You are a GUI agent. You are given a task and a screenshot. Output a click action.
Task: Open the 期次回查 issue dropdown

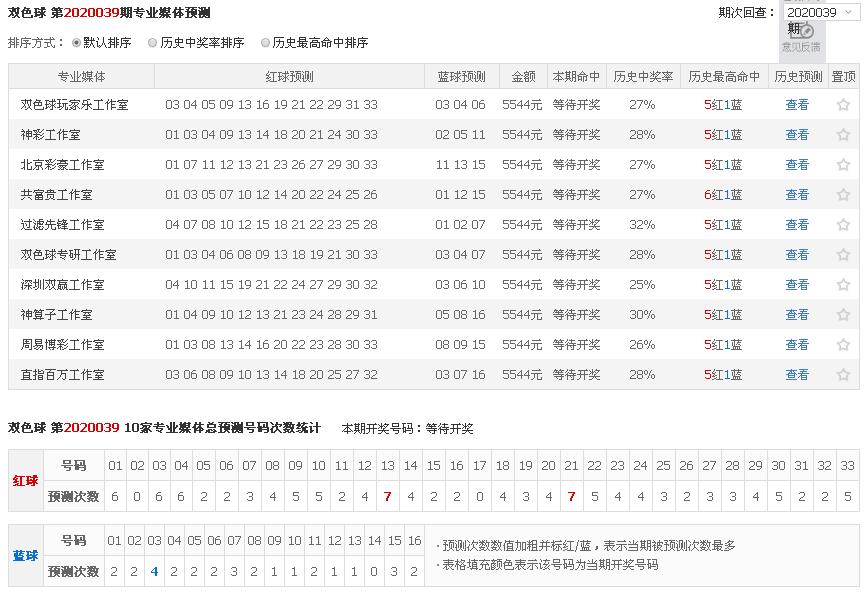point(818,12)
